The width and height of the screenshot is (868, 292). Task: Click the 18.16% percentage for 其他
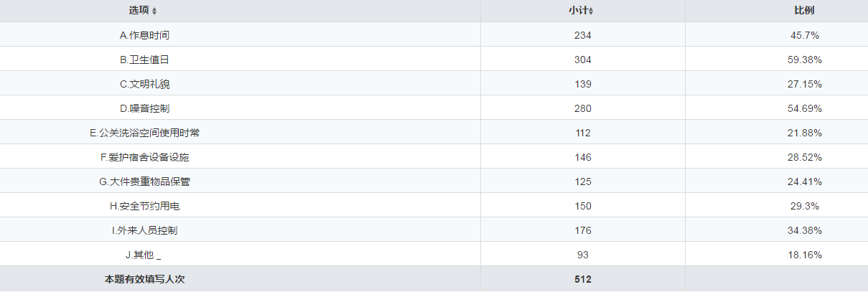tap(804, 255)
